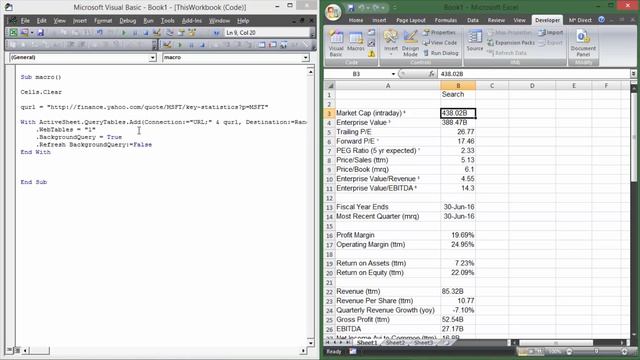Click the Save icon in VBA toolbar
640x360 pixels.
tap(40, 32)
